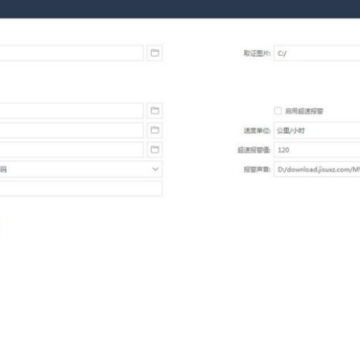Click the path field left of 速度单位
Screen dimensions: 360x360
(x=72, y=130)
